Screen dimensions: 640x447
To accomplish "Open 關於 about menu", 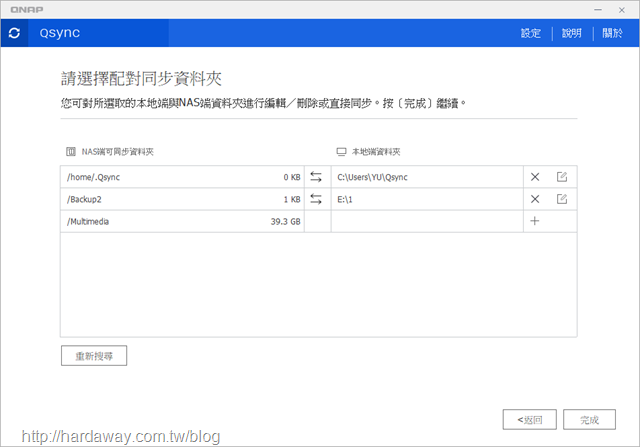I will (x=612, y=33).
